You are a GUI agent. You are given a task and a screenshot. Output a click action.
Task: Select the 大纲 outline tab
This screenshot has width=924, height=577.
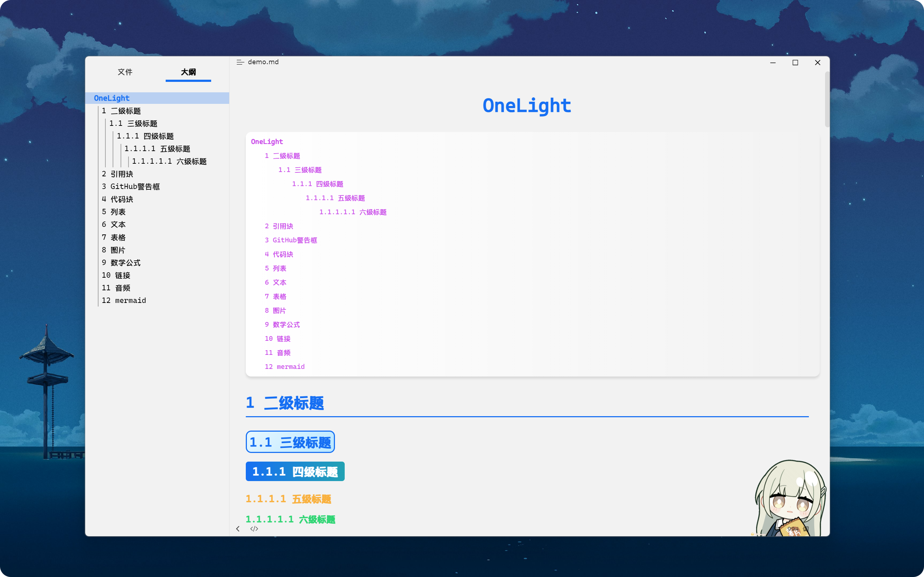pos(188,72)
